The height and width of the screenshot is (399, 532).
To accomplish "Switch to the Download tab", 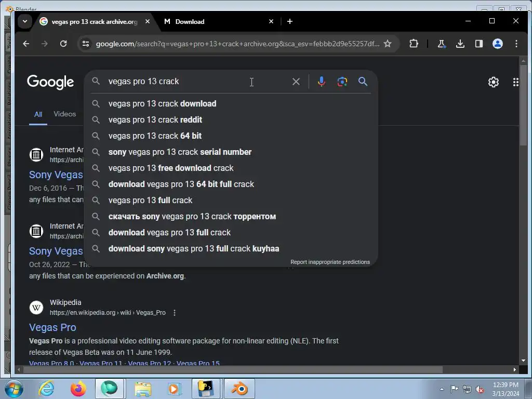I will [217, 21].
